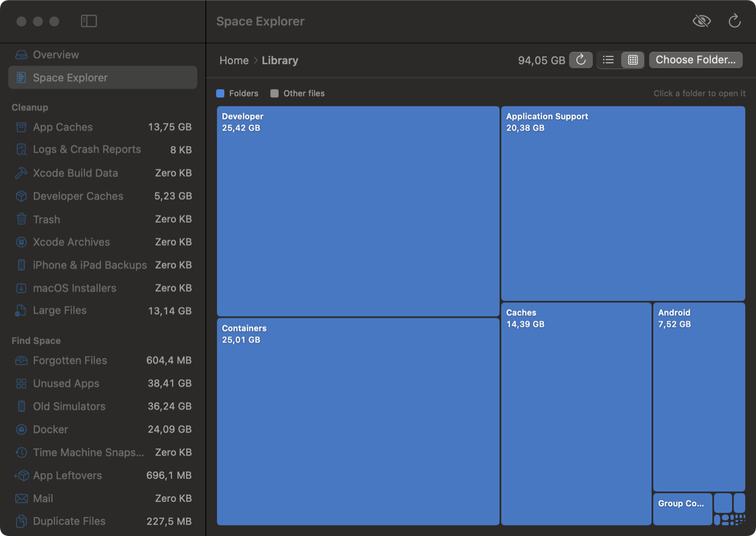Open App Leftovers in the sidebar
The width and height of the screenshot is (756, 536).
(x=103, y=475)
